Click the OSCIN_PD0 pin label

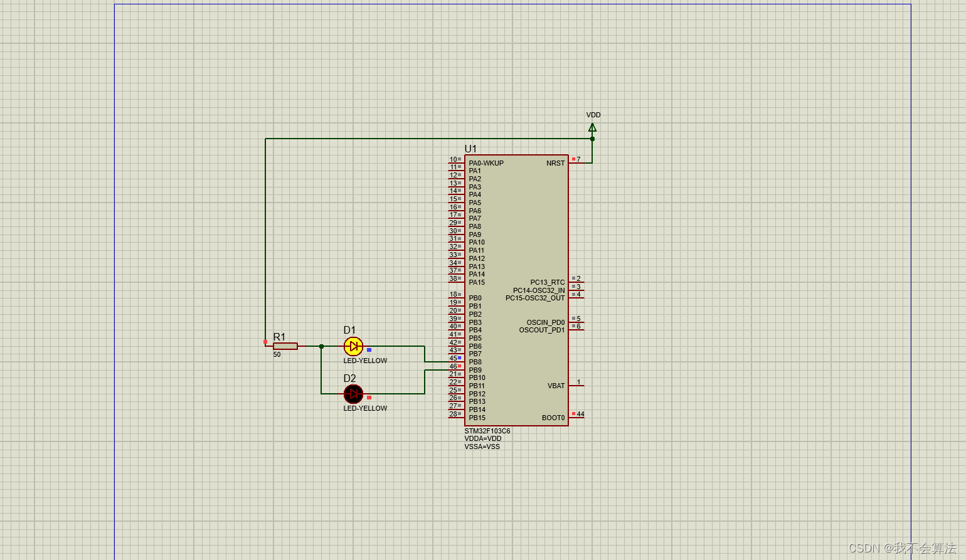(x=546, y=322)
